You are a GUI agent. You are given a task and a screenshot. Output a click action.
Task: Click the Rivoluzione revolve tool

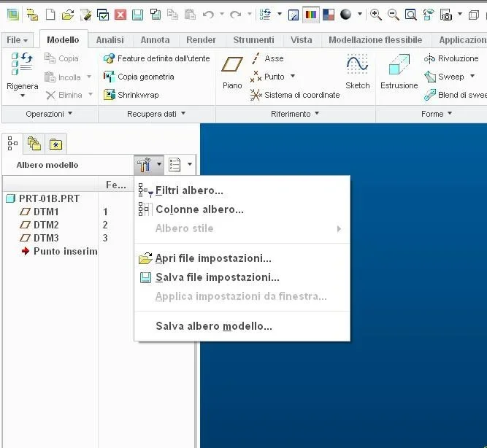click(x=451, y=58)
